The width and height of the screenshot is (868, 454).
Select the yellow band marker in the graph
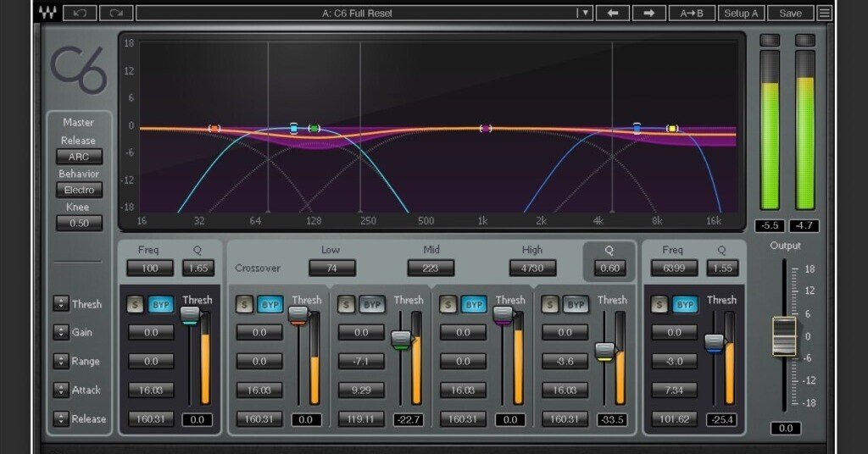click(x=672, y=128)
